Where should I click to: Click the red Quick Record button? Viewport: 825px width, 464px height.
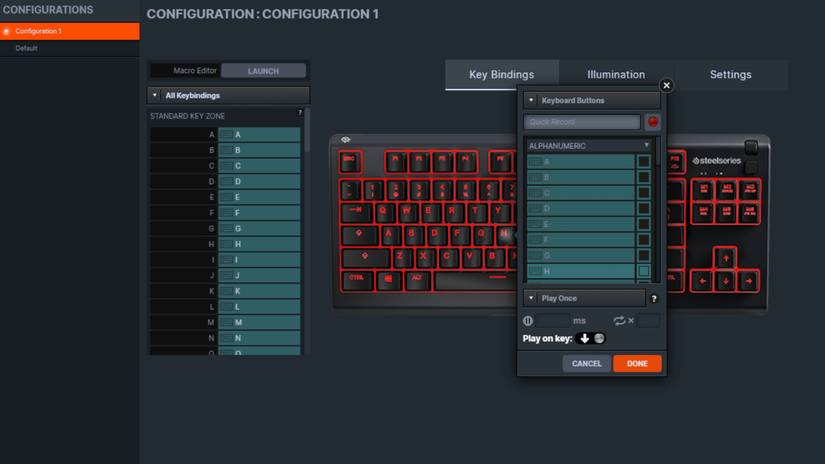pyautogui.click(x=653, y=122)
